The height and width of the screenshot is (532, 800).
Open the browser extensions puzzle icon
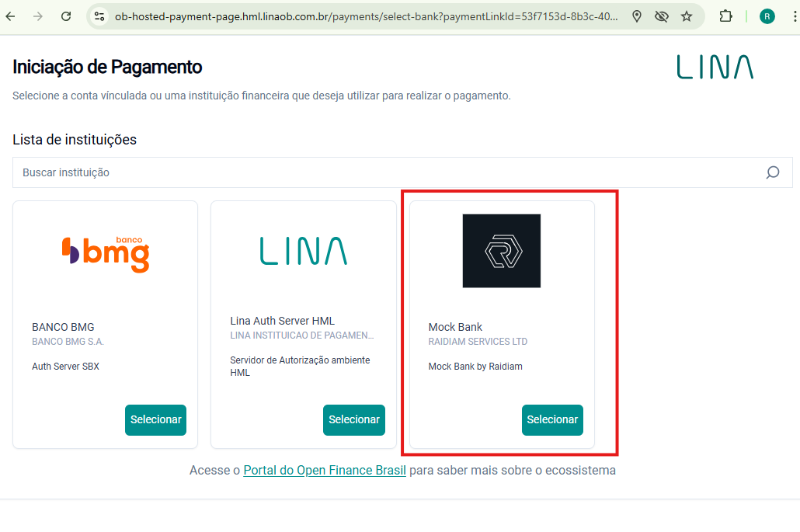point(725,16)
